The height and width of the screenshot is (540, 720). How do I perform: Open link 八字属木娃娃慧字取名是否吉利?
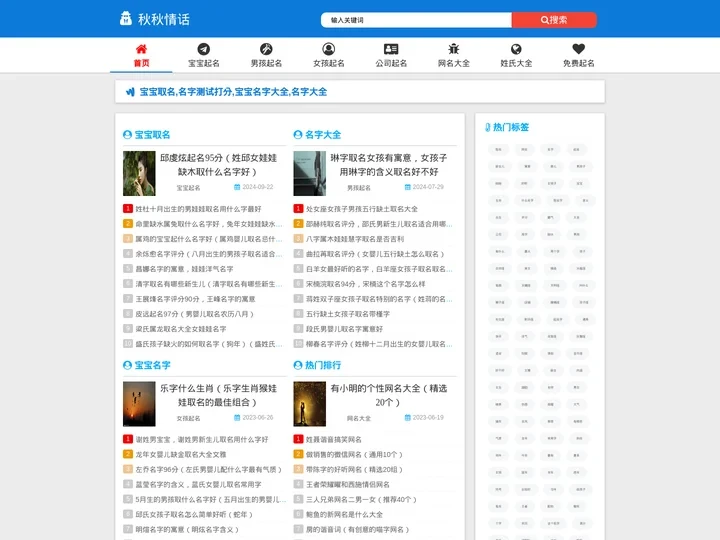[x=355, y=239]
